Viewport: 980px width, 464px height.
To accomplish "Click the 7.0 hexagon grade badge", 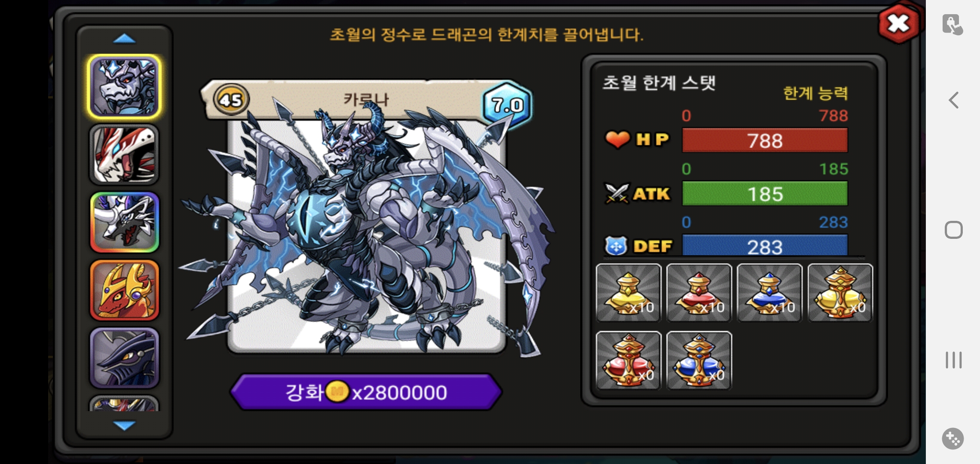I will (x=507, y=104).
